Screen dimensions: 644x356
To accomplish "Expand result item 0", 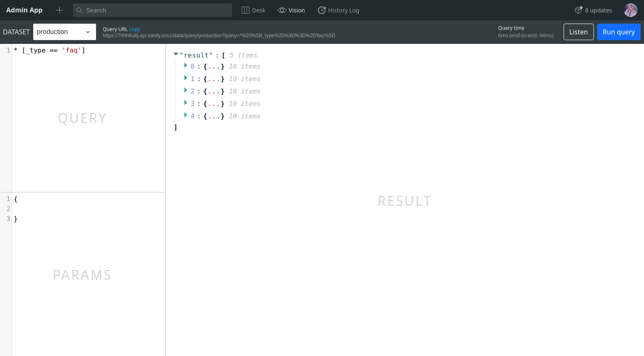I will coord(186,65).
